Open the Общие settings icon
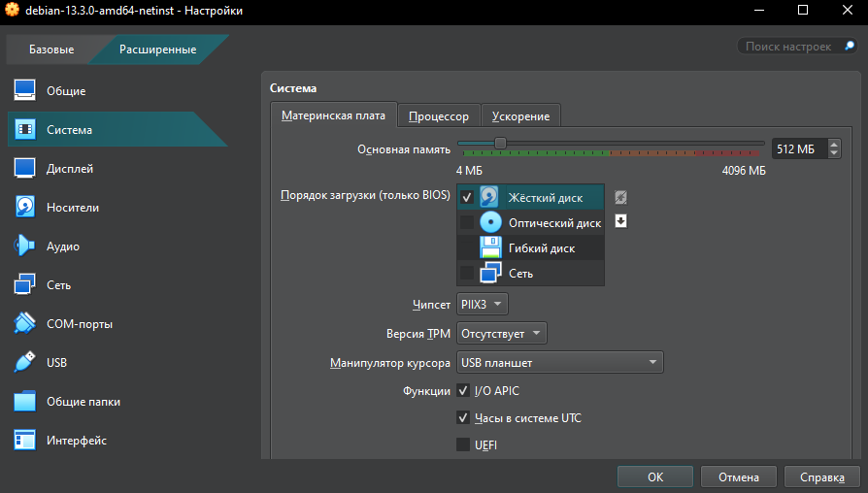The width and height of the screenshot is (868, 493). tap(25, 91)
